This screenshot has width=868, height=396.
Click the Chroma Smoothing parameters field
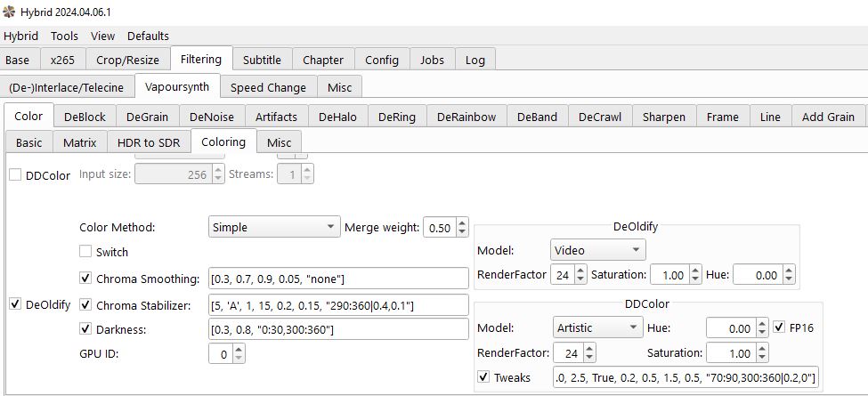pyautogui.click(x=337, y=279)
